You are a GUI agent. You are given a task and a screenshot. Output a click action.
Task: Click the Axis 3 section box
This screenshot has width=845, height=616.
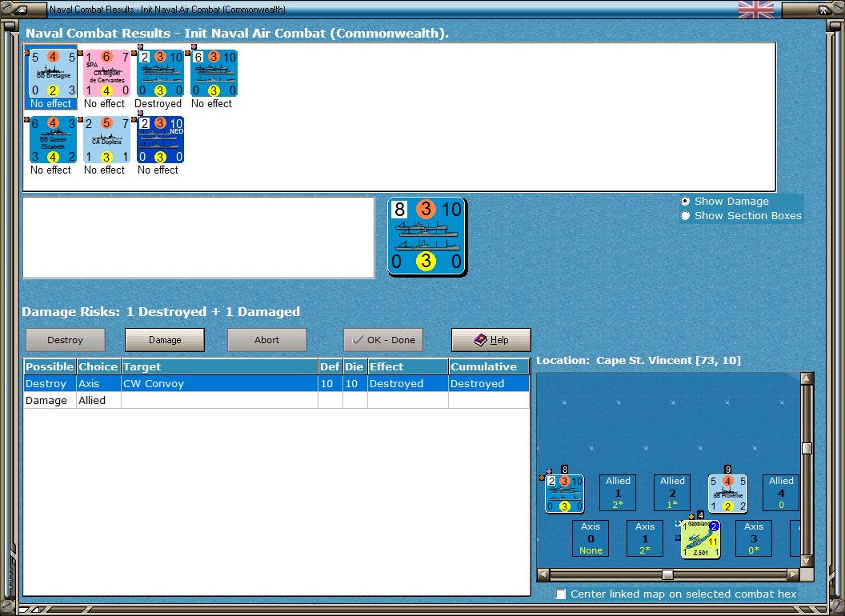[x=754, y=538]
